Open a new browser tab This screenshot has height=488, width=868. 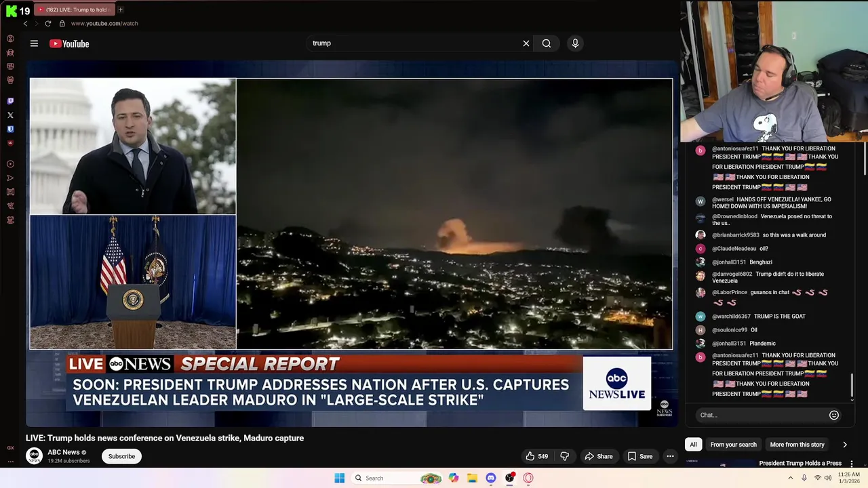pos(120,9)
